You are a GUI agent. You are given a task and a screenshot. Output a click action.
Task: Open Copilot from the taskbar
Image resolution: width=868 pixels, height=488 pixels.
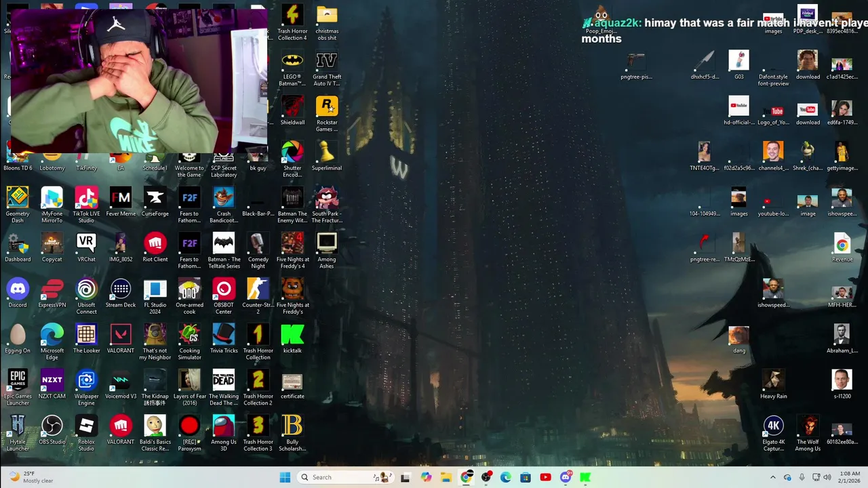(x=426, y=477)
